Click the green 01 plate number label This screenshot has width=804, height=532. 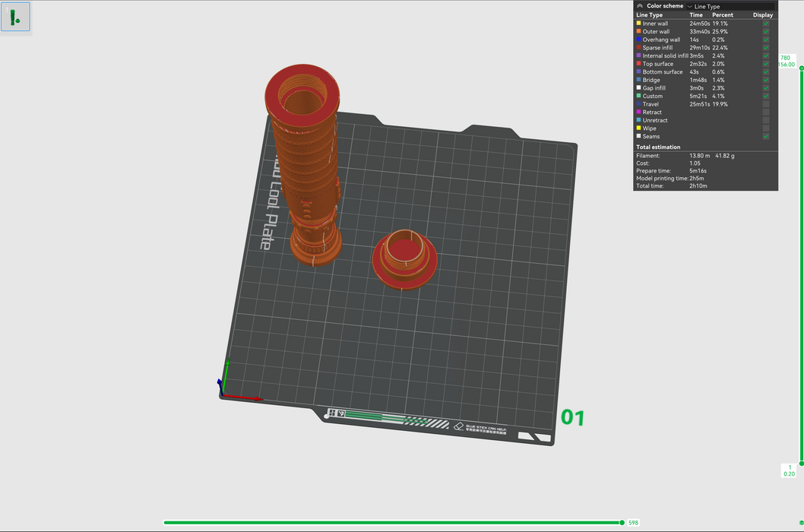572,417
